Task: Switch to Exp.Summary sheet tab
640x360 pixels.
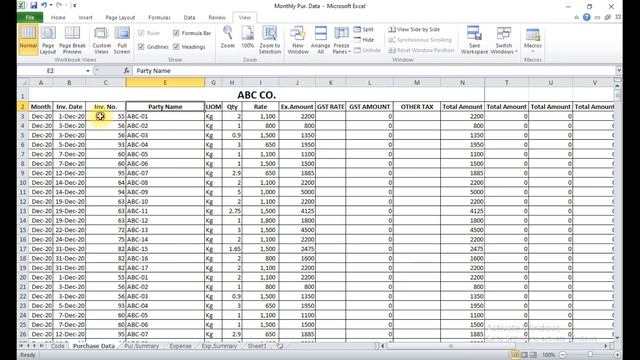Action: coord(219,346)
